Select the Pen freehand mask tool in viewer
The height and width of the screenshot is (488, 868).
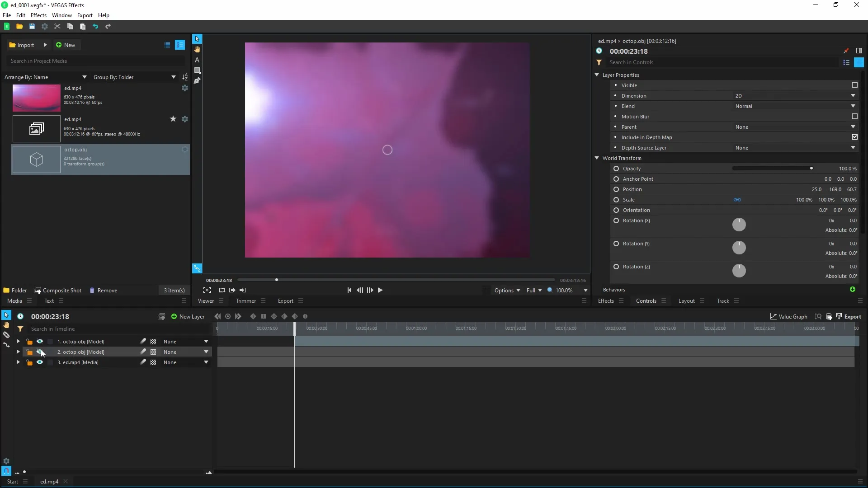point(197,80)
